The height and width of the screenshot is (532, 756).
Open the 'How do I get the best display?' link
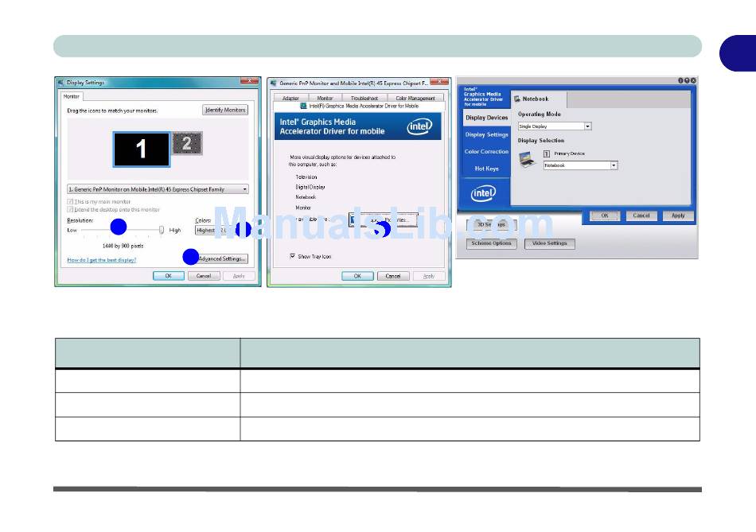[x=102, y=260]
